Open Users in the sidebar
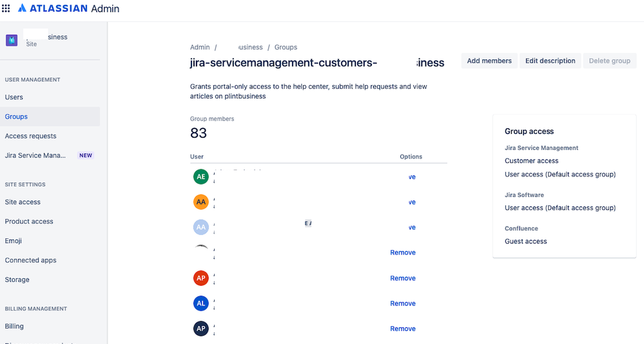This screenshot has height=344, width=644. [50, 97]
